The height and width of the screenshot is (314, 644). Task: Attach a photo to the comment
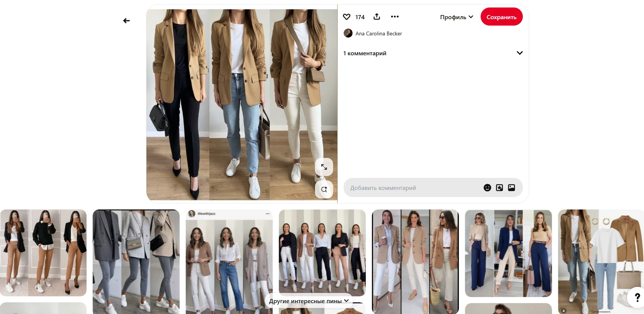[512, 188]
